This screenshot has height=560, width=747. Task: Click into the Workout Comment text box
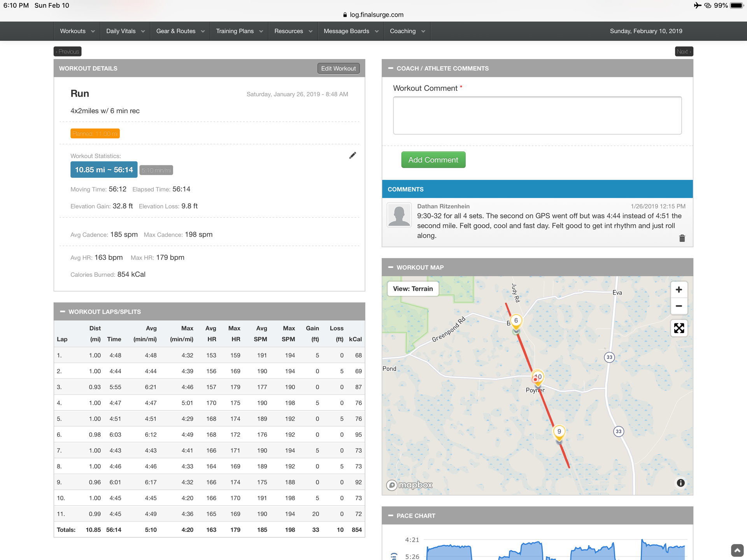pos(537,116)
